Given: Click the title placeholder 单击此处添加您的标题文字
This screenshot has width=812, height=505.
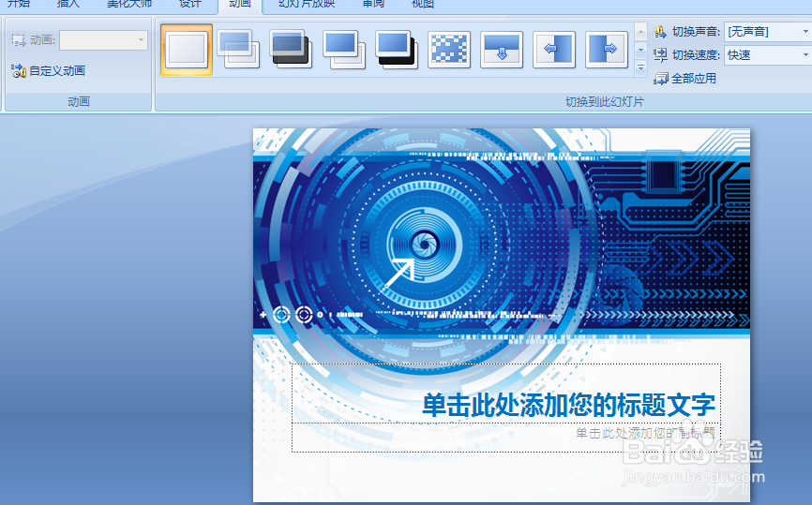Looking at the screenshot, I should 568,405.
